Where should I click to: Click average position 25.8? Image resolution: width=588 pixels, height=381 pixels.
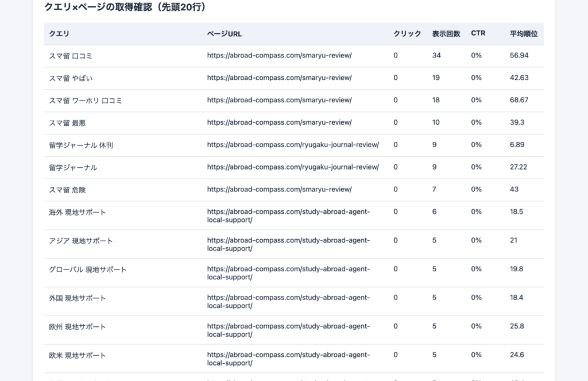tap(517, 326)
